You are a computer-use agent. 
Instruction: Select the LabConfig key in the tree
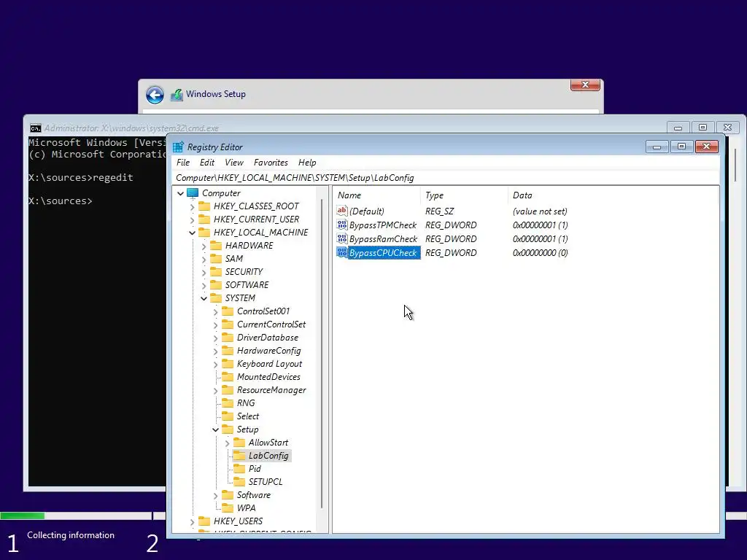pyautogui.click(x=268, y=456)
